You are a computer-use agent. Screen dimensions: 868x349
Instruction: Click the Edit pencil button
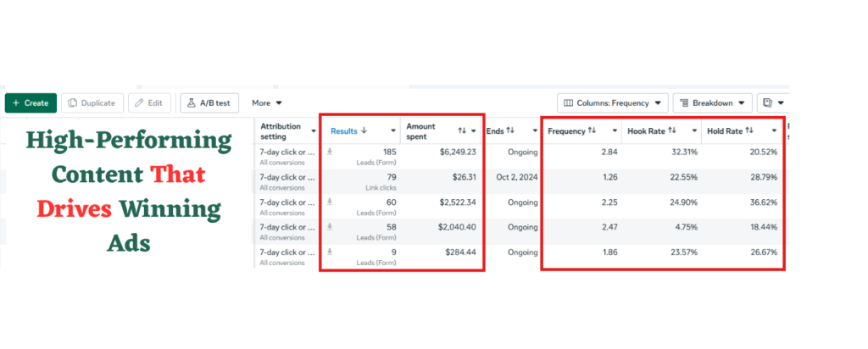click(149, 102)
